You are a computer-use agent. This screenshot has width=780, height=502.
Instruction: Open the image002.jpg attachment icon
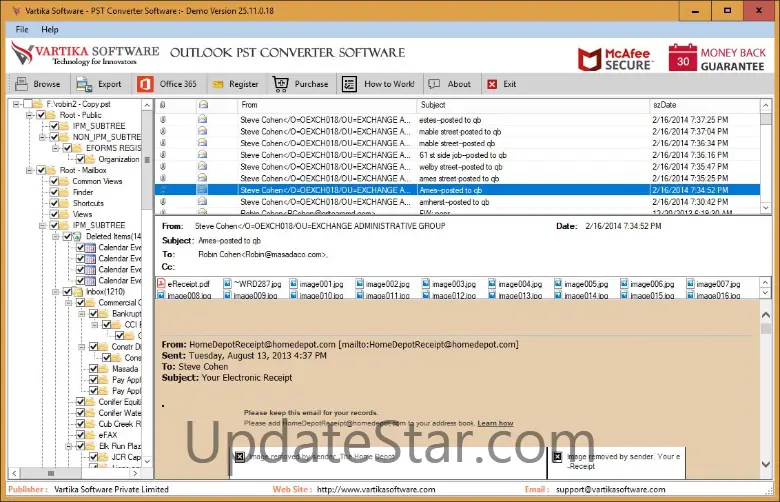click(360, 284)
